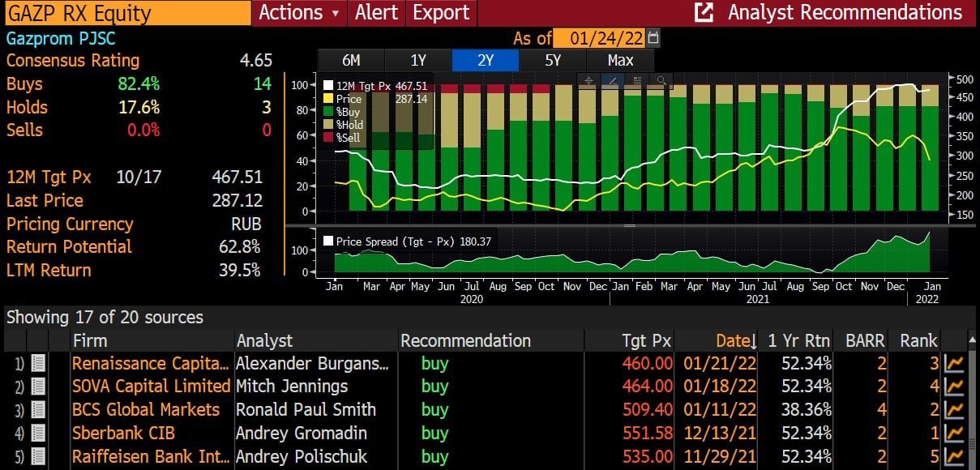Screen dimensions: 980x470
Task: Open report document icon for BCS Global Markets row
Action: (37, 410)
